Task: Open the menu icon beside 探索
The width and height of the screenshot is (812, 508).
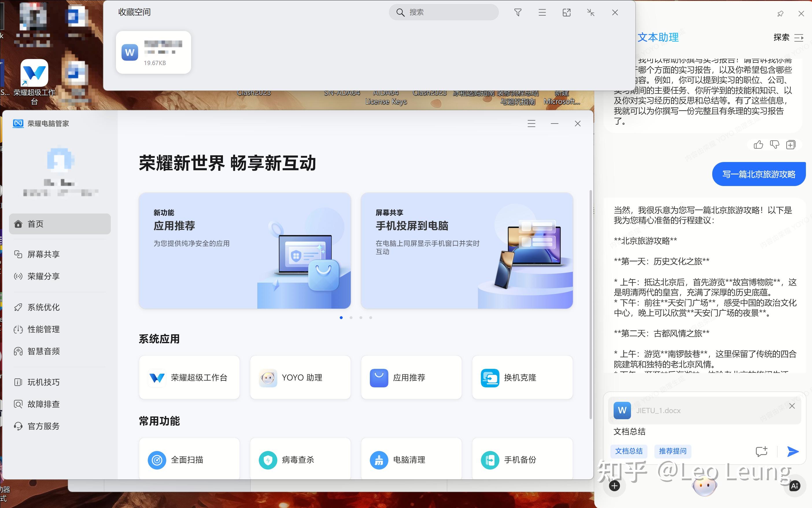Action: (799, 38)
